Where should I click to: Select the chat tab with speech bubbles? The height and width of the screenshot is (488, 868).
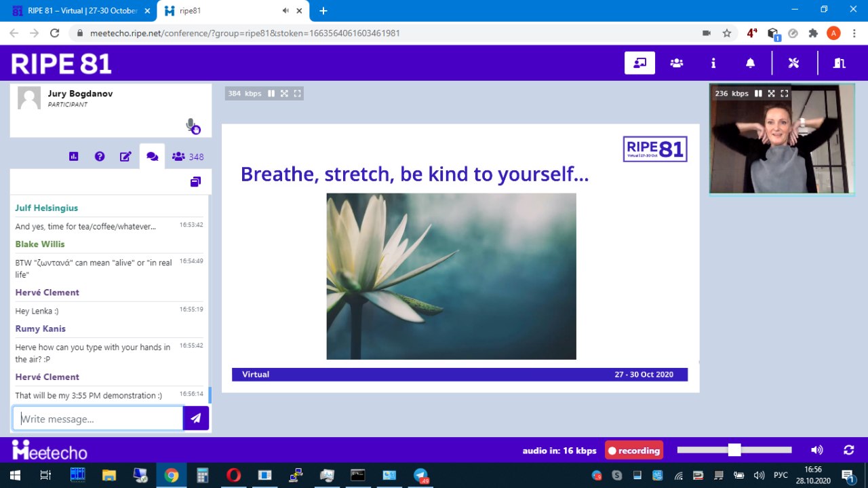click(152, 157)
